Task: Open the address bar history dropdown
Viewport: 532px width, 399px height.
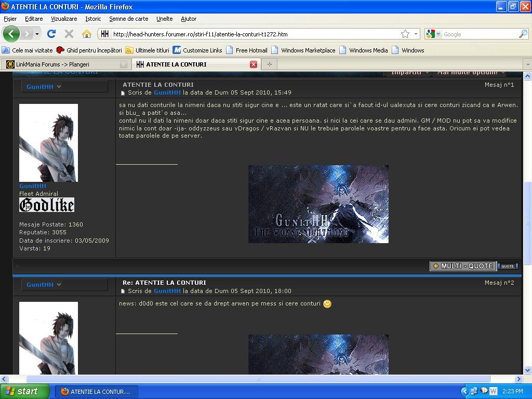Action: 416,34
